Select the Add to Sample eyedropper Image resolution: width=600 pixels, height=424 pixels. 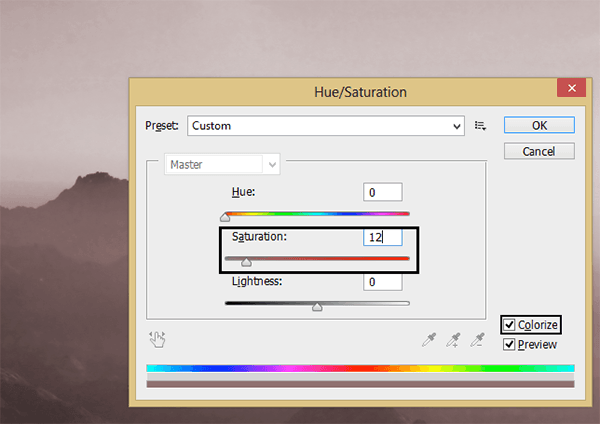coord(454,339)
